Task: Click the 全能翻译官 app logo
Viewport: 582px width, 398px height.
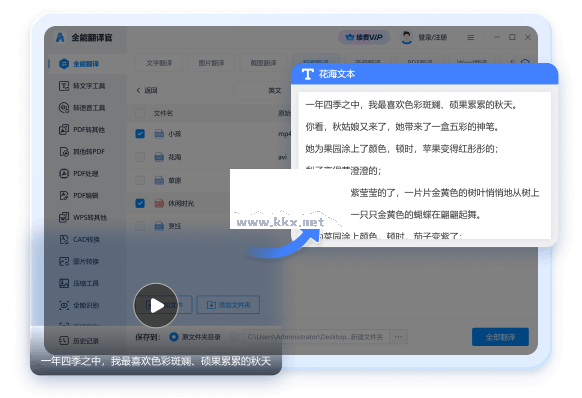Action: pos(60,37)
